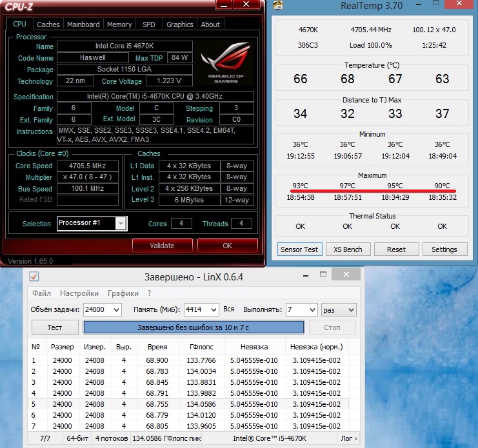Select result row 4 with 133.9882 GFlops
478x448 pixels.
[189, 393]
